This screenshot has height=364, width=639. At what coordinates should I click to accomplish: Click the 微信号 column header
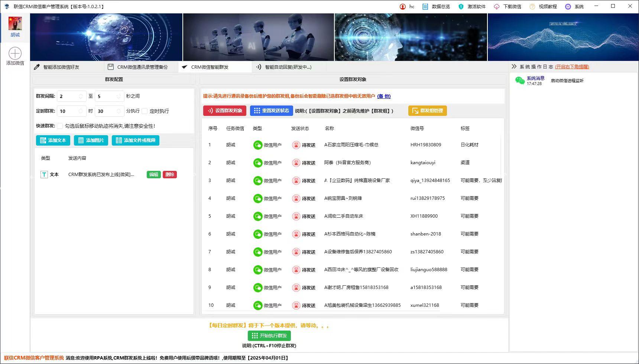coord(417,129)
